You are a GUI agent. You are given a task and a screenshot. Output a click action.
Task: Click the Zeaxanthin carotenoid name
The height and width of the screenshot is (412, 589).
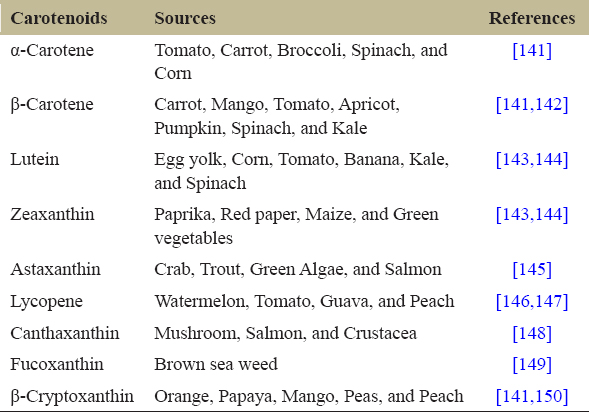(52, 214)
